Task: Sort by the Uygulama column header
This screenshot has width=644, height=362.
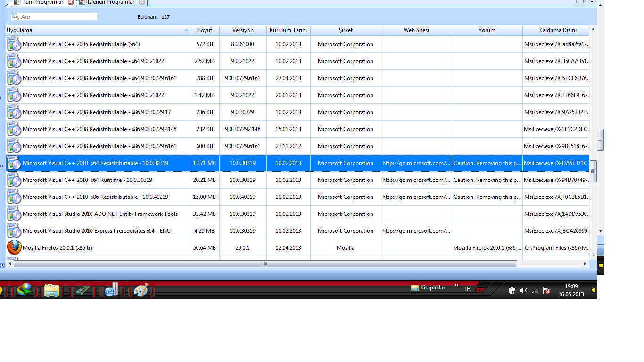Action: click(x=98, y=30)
